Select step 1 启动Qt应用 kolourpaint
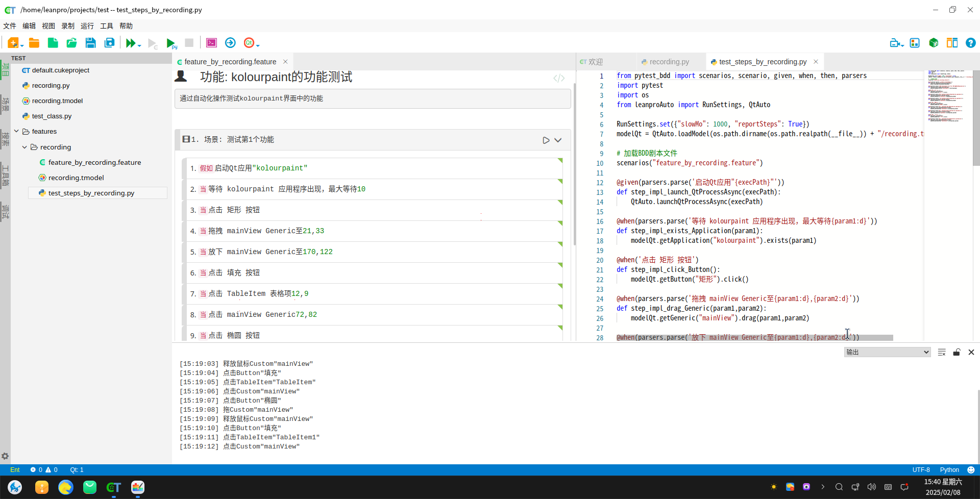Screen dimensions: 980x499 [x=372, y=168]
